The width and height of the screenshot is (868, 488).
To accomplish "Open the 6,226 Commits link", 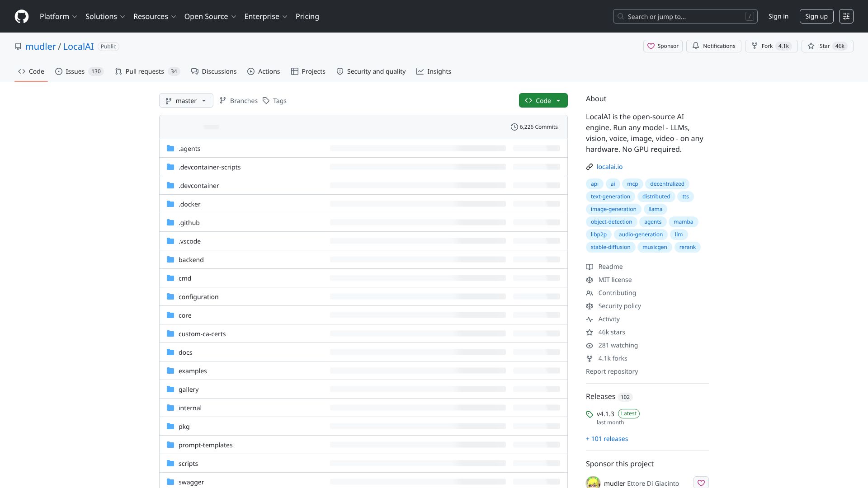I will click(534, 127).
